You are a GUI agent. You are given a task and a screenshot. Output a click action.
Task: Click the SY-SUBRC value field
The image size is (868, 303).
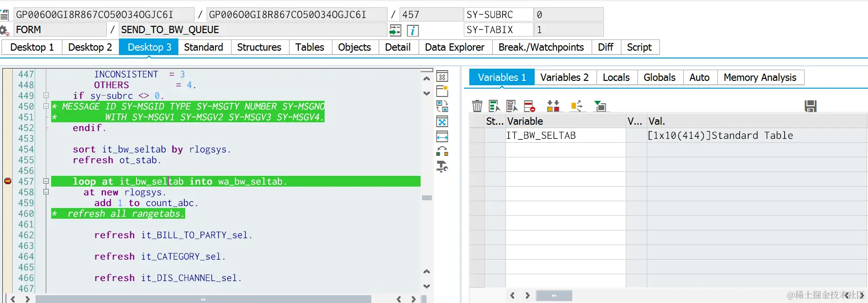click(x=568, y=15)
